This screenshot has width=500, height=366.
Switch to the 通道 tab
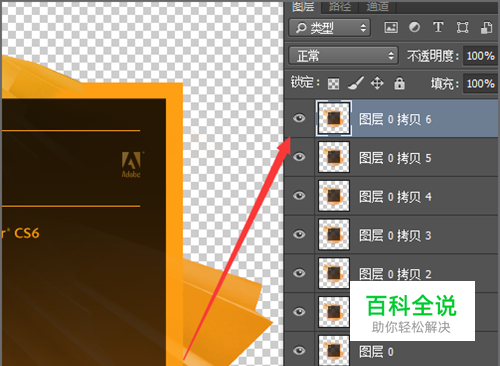pyautogui.click(x=377, y=6)
